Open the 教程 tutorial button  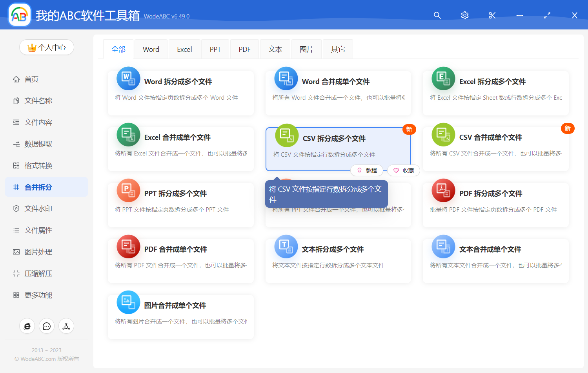pyautogui.click(x=367, y=170)
